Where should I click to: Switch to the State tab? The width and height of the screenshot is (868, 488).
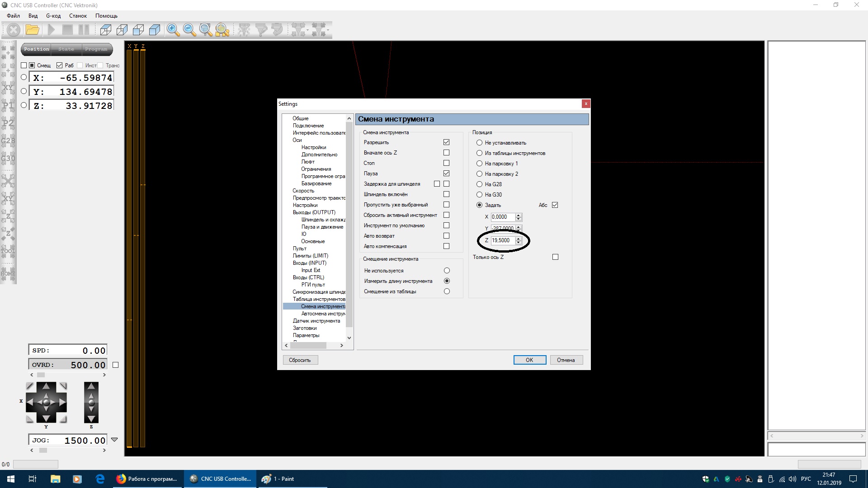pos(66,49)
